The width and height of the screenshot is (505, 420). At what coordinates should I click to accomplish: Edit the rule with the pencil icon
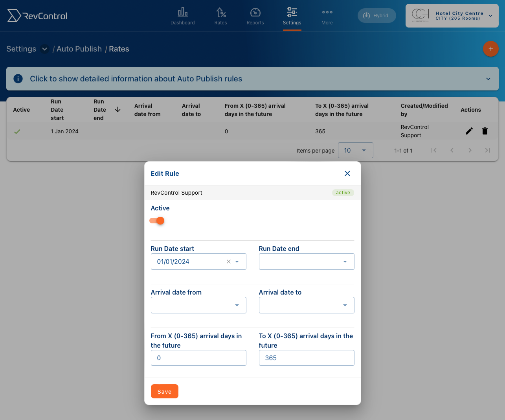469,131
